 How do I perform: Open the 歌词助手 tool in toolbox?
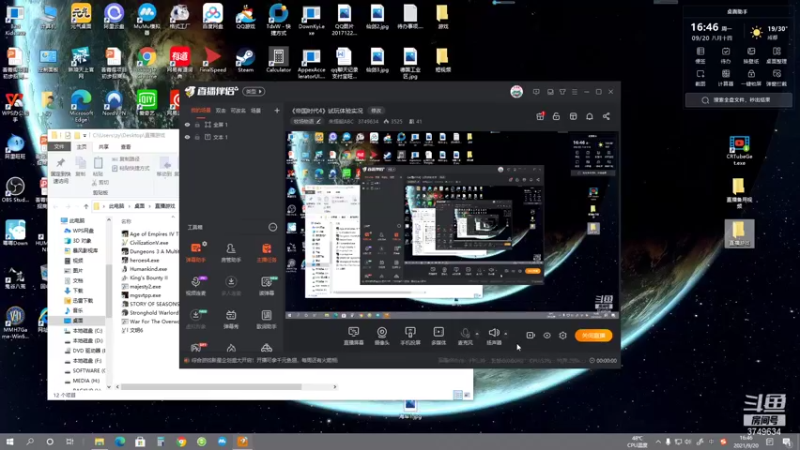[x=266, y=319]
